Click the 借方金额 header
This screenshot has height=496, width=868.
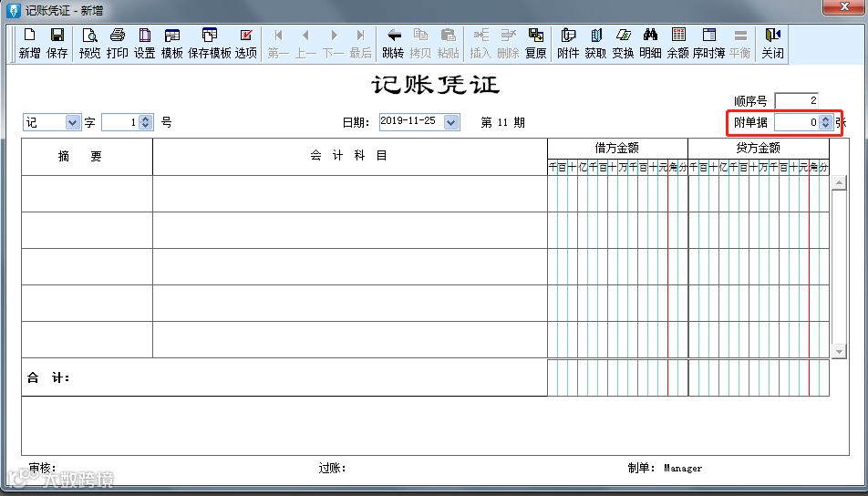tap(618, 149)
